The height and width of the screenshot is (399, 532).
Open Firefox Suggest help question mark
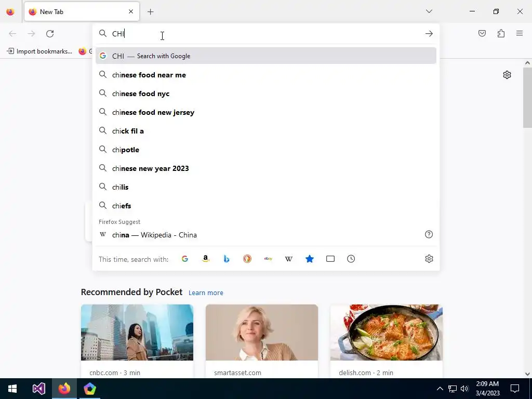pyautogui.click(x=429, y=234)
